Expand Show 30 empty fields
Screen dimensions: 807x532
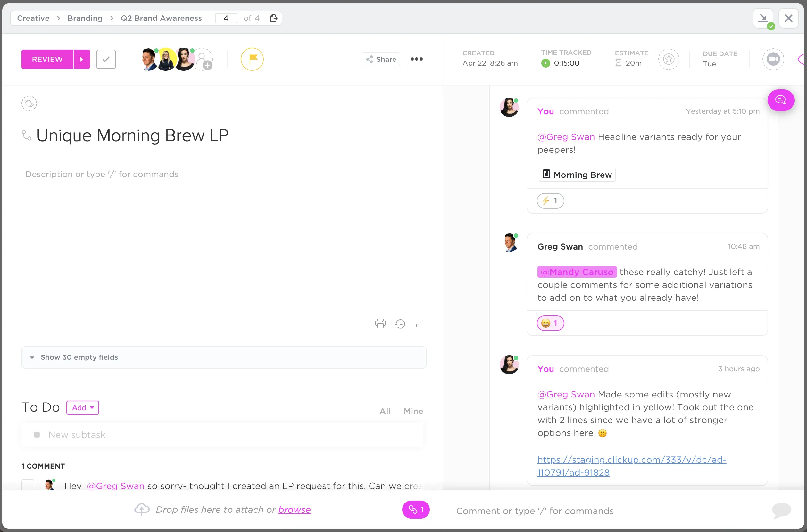tap(224, 357)
